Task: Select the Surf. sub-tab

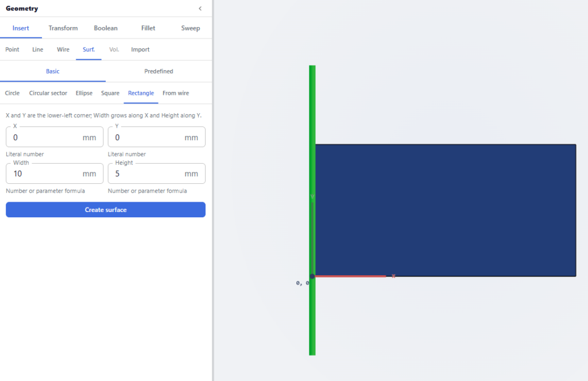Action: 88,49
